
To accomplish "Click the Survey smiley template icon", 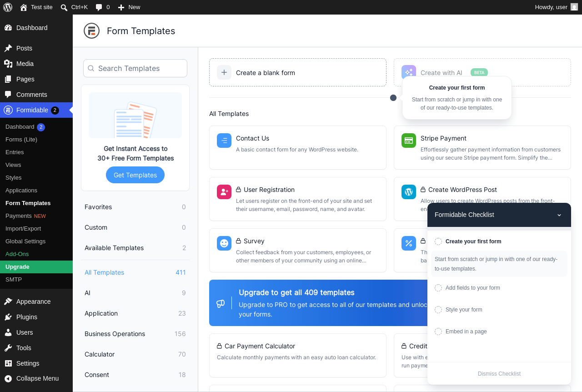I will coord(224,243).
